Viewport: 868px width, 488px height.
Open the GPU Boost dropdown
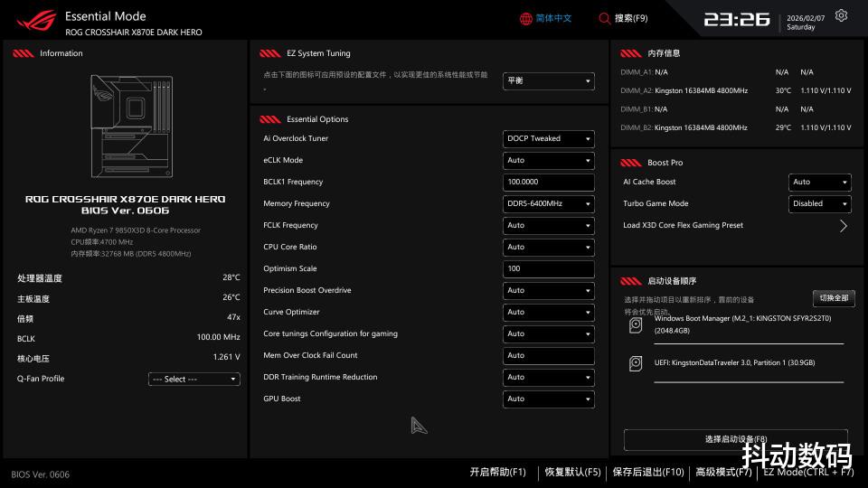[549, 399]
